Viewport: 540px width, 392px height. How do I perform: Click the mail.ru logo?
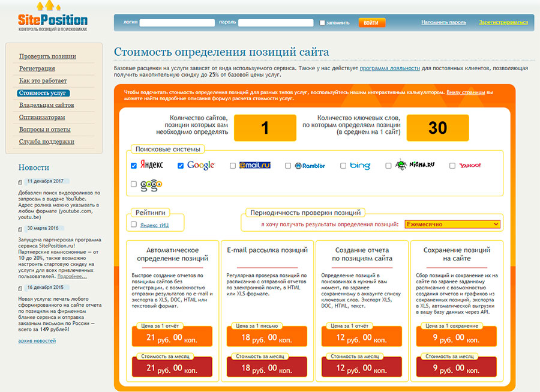(x=255, y=165)
